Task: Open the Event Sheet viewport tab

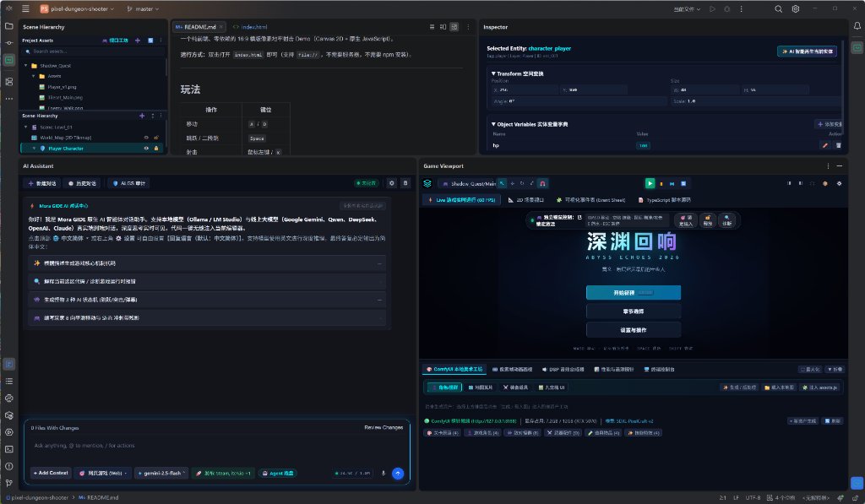Action: coord(590,199)
